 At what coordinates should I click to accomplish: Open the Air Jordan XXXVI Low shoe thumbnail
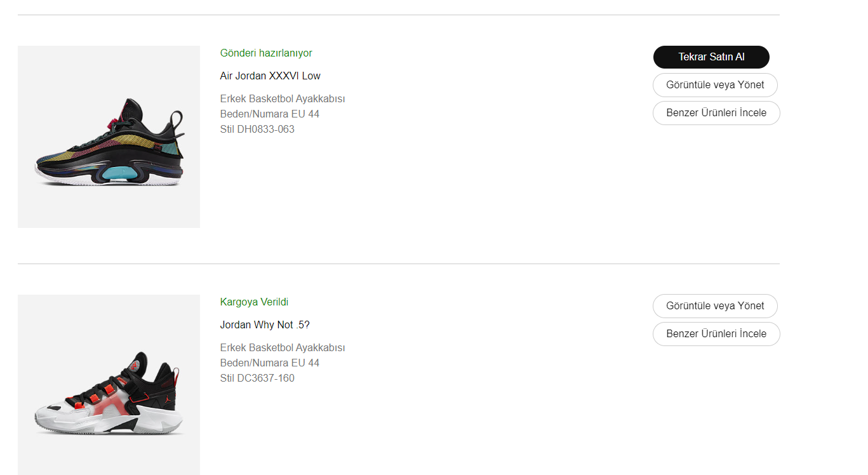tap(109, 137)
